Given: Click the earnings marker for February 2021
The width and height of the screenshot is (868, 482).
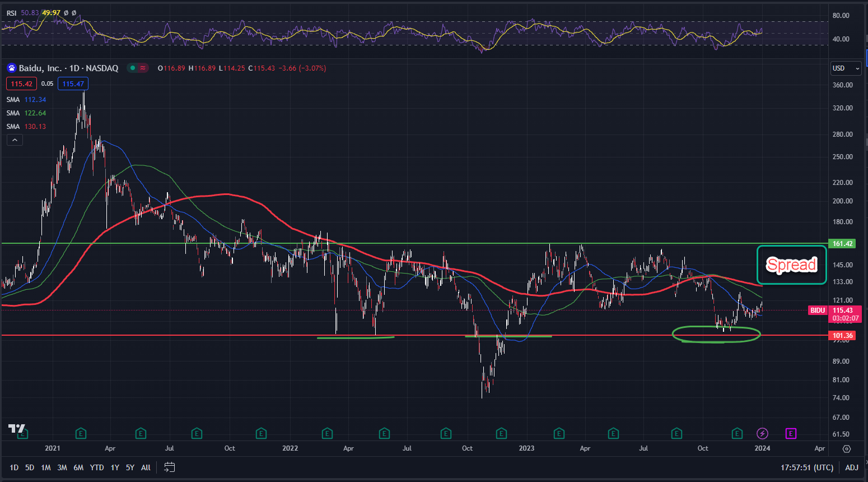Looking at the screenshot, I should pos(81,433).
